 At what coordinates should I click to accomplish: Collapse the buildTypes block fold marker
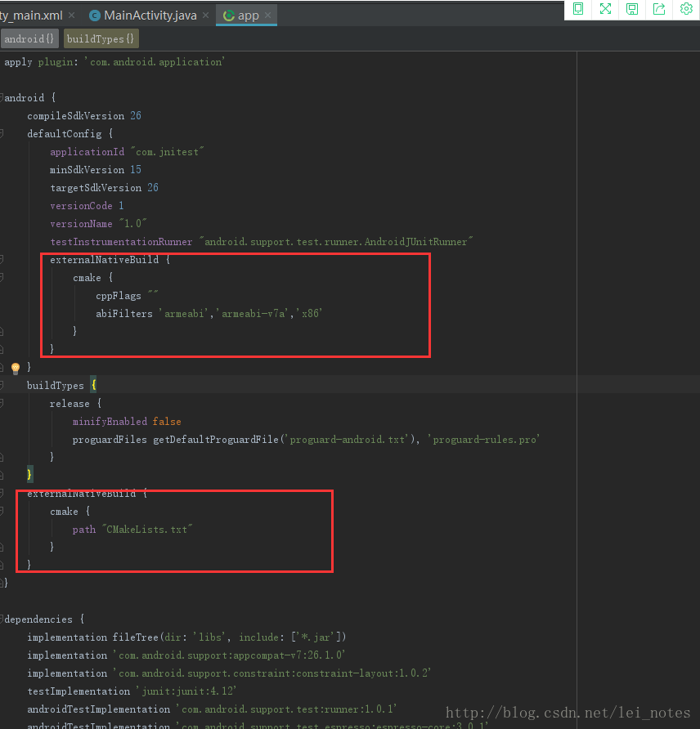tap(2, 386)
